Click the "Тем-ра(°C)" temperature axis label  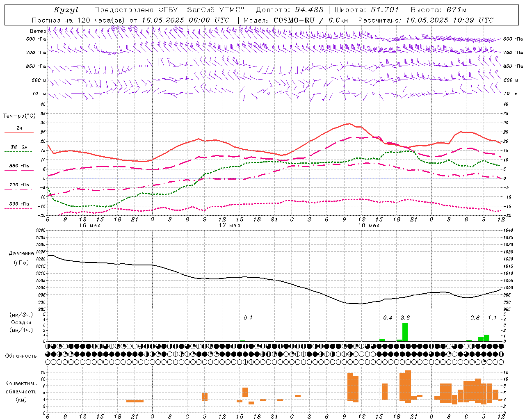pos(19,116)
